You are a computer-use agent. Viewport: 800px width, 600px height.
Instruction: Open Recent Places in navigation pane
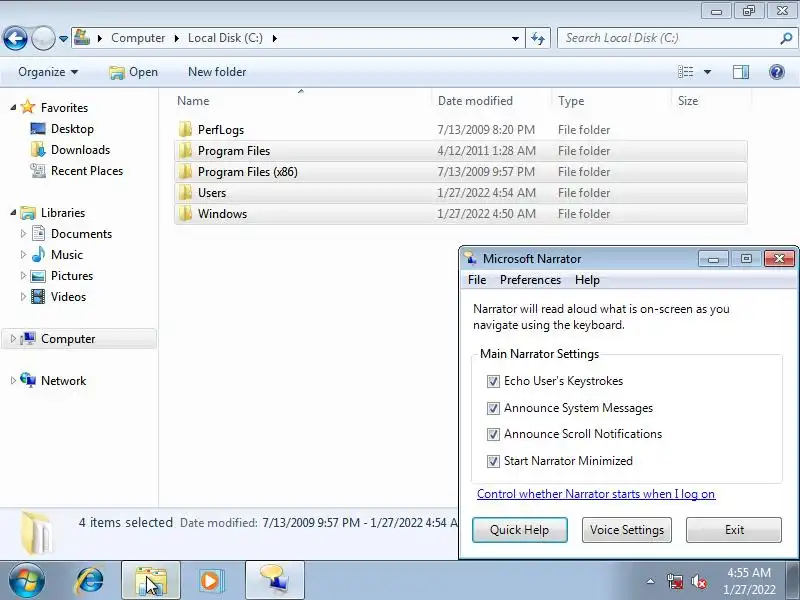click(87, 170)
